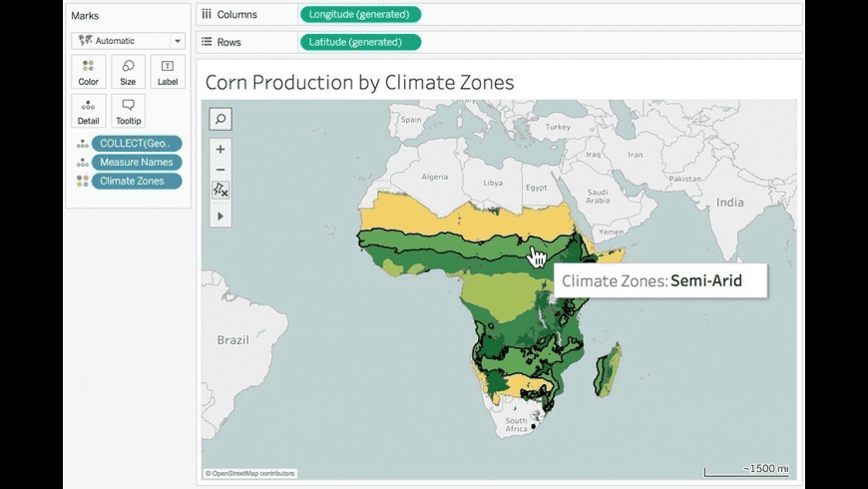Open the Detail marks card

pos(88,110)
